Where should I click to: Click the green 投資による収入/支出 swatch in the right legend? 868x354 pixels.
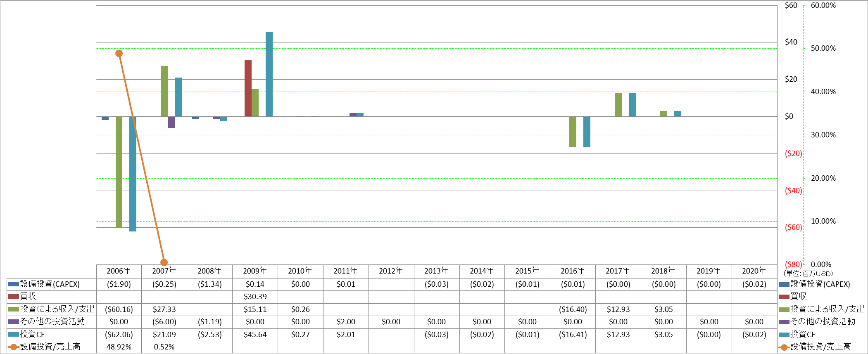pyautogui.click(x=784, y=309)
